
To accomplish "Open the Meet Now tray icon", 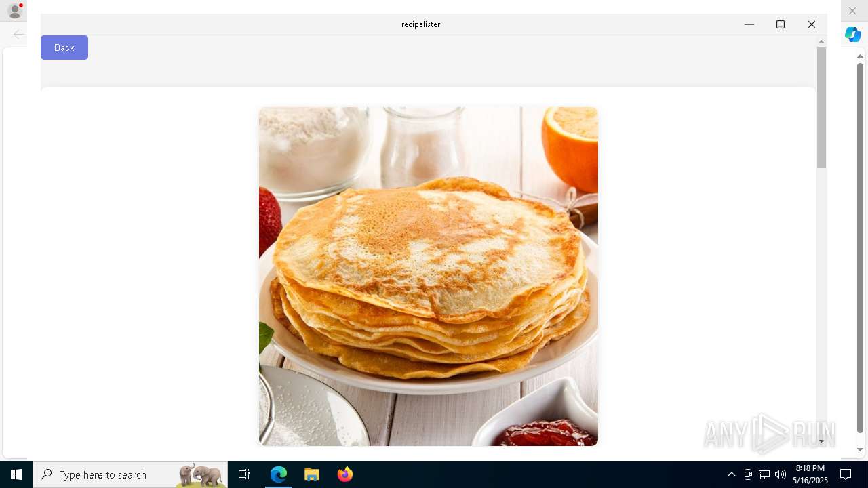I will click(748, 474).
